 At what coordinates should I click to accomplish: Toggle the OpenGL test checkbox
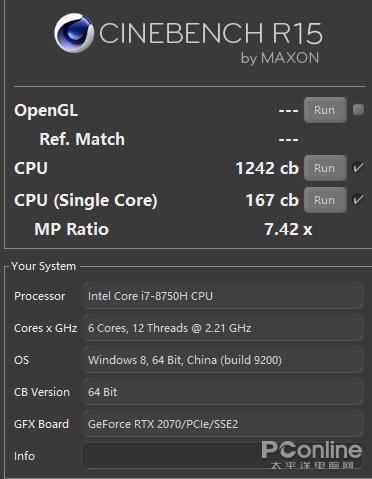(x=359, y=110)
